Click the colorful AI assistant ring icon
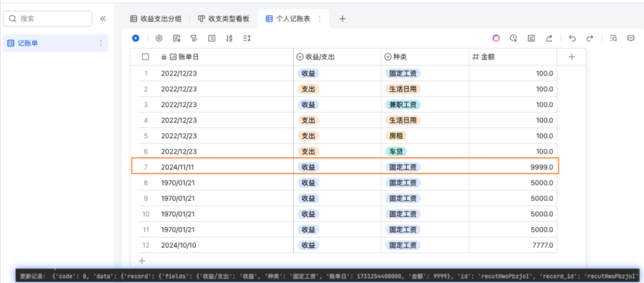This screenshot has width=644, height=283. (x=496, y=38)
